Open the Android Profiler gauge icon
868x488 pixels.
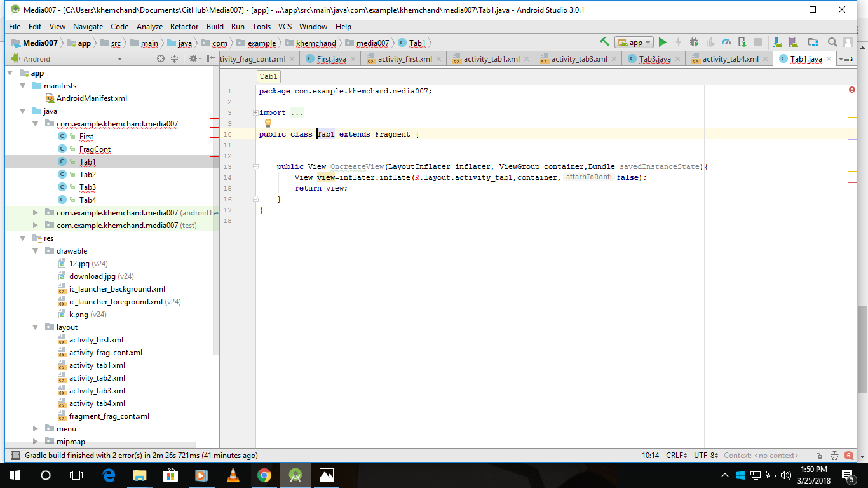pos(726,43)
